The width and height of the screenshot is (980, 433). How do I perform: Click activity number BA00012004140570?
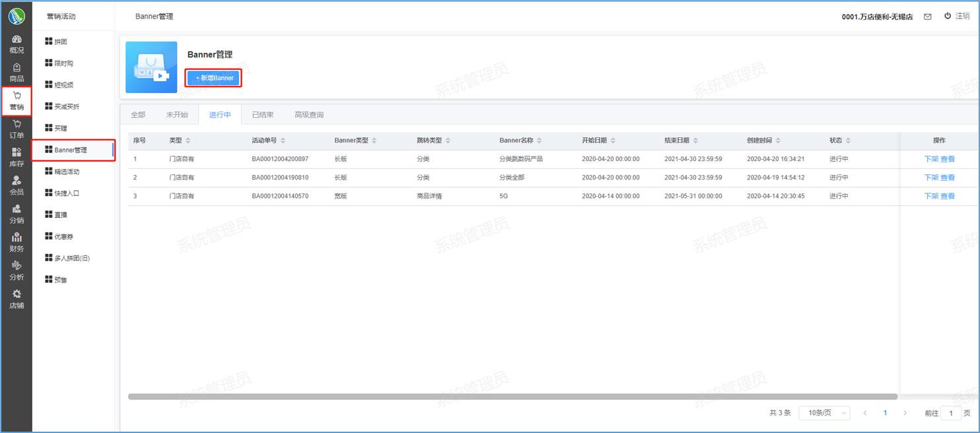pyautogui.click(x=280, y=196)
